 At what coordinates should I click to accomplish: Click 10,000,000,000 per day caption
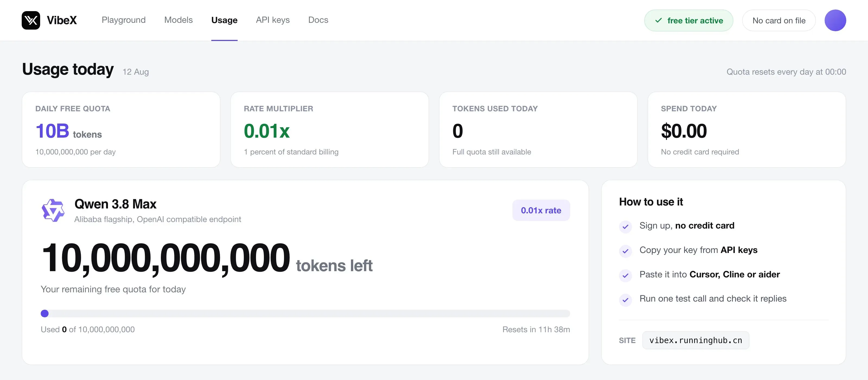(x=75, y=152)
